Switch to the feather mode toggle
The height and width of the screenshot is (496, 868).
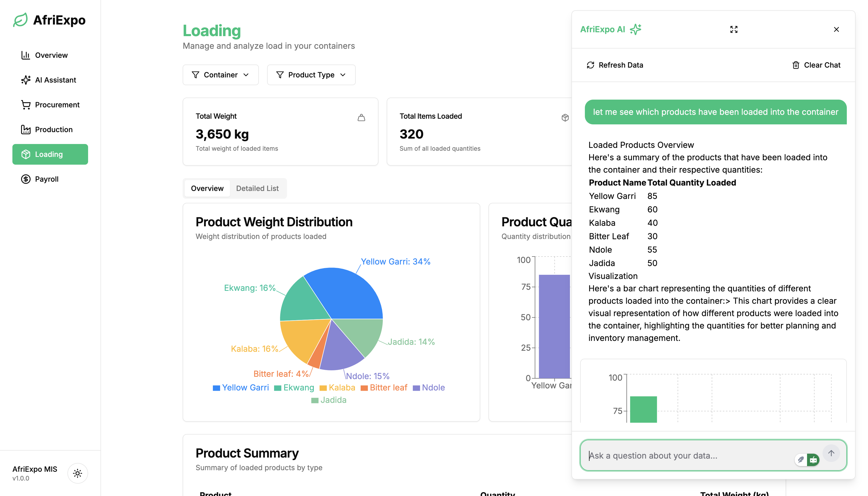tap(801, 460)
